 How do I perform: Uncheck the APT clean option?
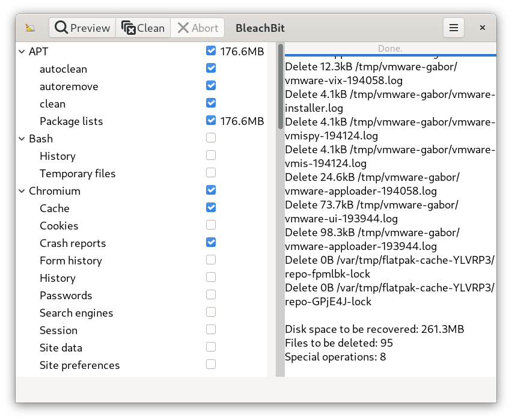point(211,103)
